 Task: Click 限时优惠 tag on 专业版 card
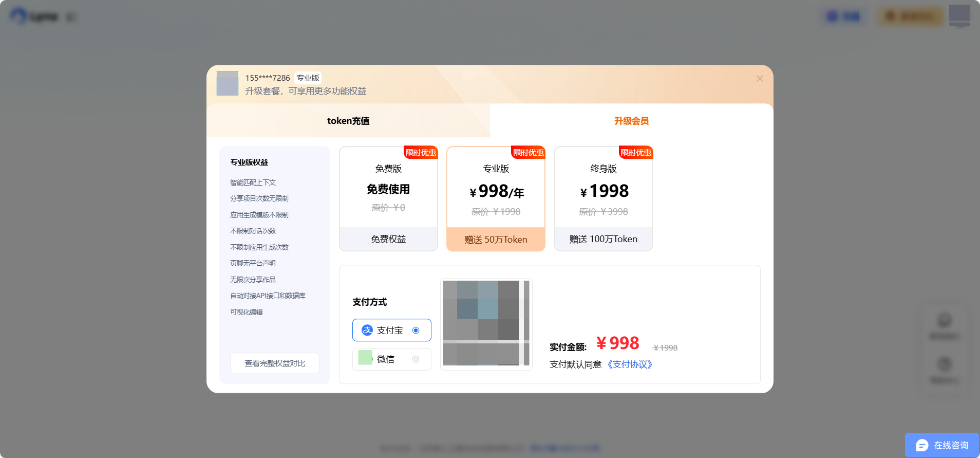pyautogui.click(x=528, y=153)
